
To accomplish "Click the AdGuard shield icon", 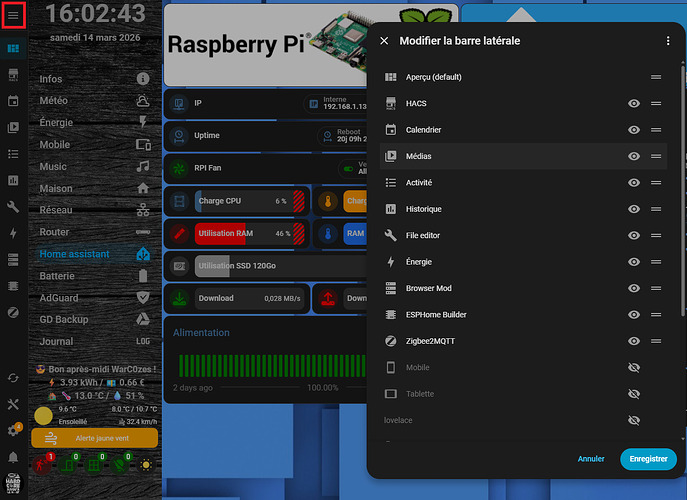I will [143, 297].
